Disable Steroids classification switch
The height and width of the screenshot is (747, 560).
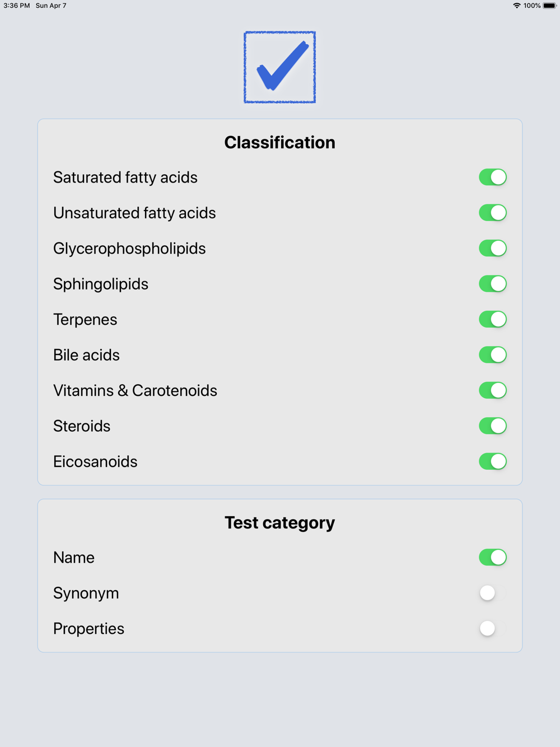493,426
